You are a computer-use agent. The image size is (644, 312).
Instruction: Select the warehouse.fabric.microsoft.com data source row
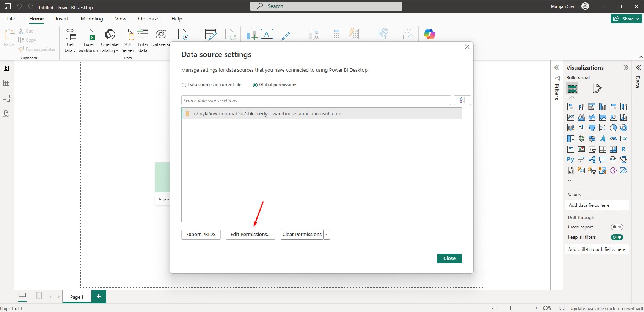point(322,113)
